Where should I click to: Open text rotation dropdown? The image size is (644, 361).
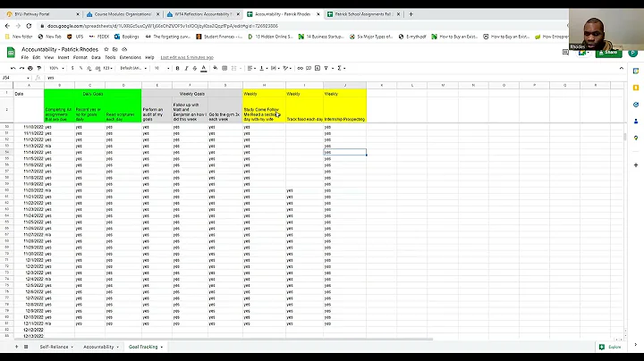point(287,68)
